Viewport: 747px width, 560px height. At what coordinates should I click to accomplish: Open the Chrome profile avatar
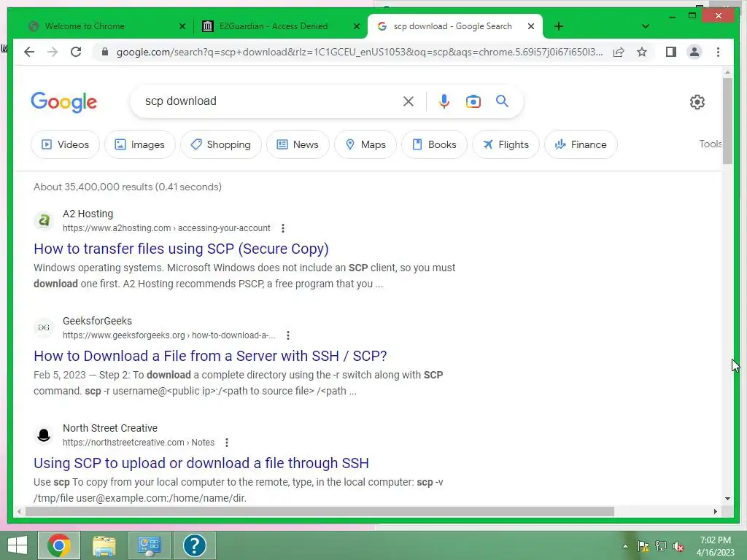pyautogui.click(x=694, y=52)
